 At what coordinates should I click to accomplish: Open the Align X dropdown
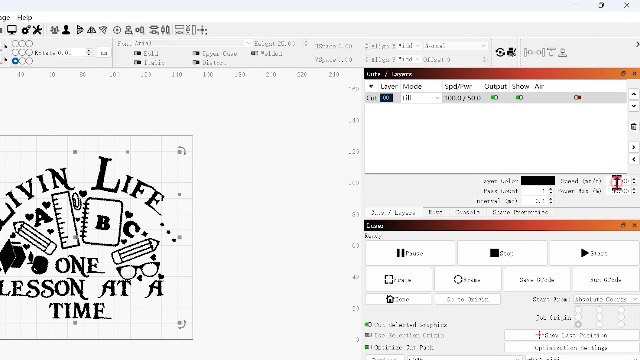(x=409, y=46)
